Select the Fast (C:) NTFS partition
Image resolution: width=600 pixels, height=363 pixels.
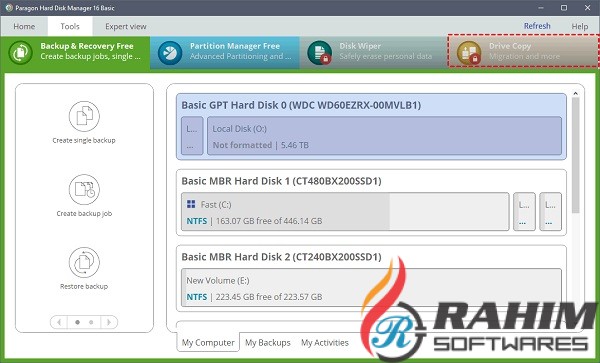point(345,212)
